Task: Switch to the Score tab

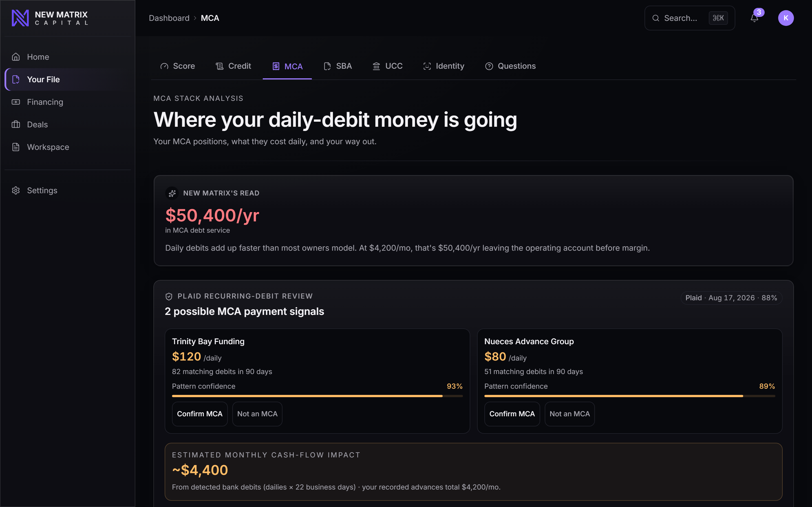Action: 178,66
